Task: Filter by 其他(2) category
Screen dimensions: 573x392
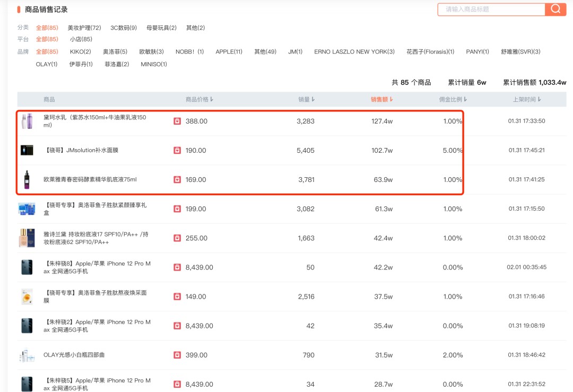Action: point(195,28)
